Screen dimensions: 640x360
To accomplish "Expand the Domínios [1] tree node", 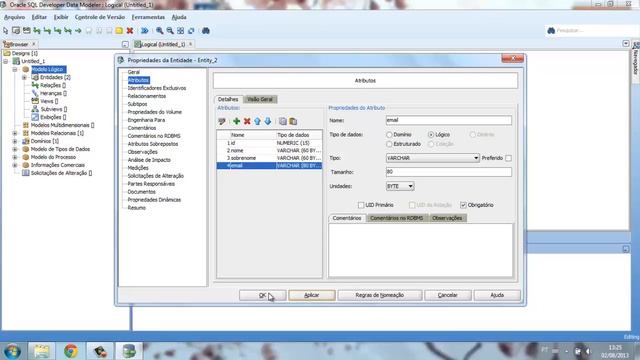I will point(15,141).
